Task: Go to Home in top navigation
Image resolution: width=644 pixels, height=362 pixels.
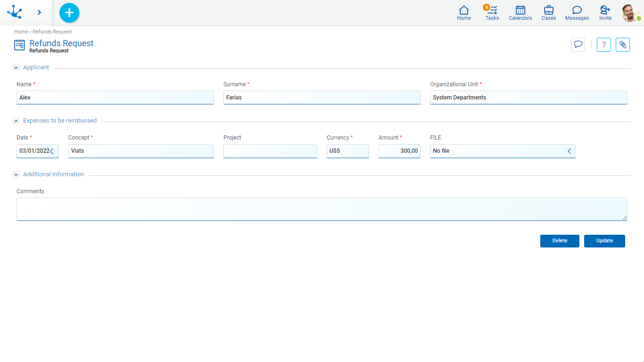Action: (x=463, y=12)
